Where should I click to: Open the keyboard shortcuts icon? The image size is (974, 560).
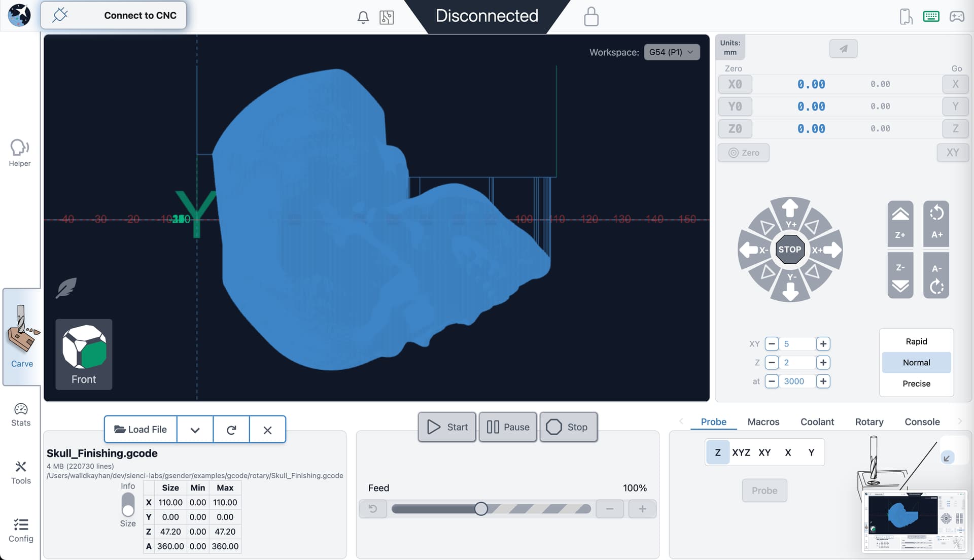point(931,17)
